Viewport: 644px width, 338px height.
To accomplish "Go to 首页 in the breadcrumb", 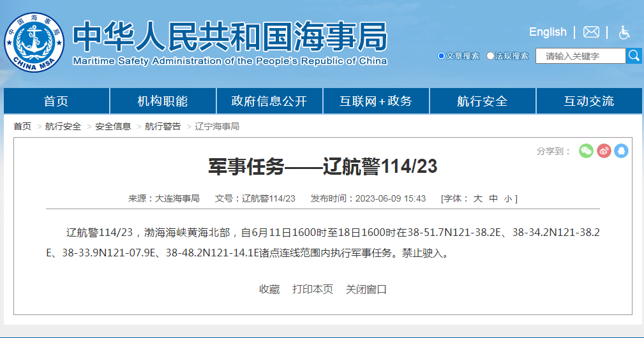I will pyautogui.click(x=22, y=126).
